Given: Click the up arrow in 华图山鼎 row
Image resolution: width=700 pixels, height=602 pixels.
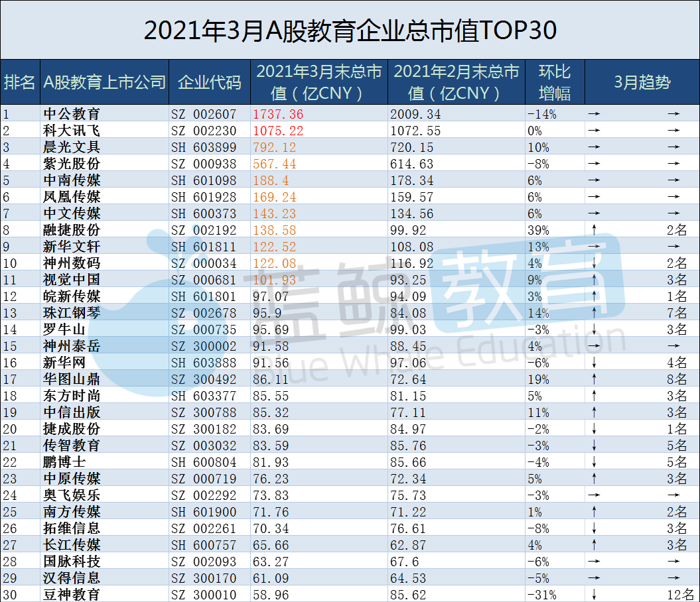Looking at the screenshot, I should 595,379.
